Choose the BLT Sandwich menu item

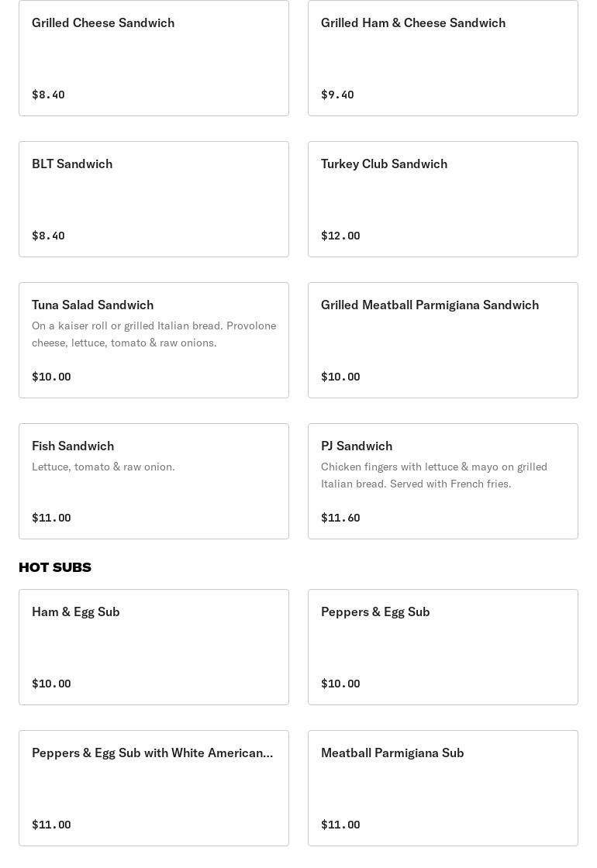coord(154,199)
